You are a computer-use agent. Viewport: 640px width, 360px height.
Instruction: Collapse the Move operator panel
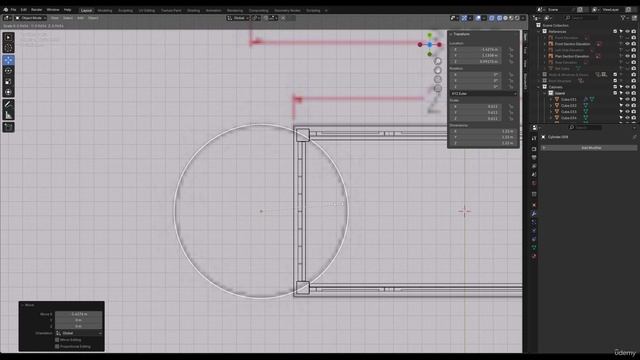[x=22, y=305]
